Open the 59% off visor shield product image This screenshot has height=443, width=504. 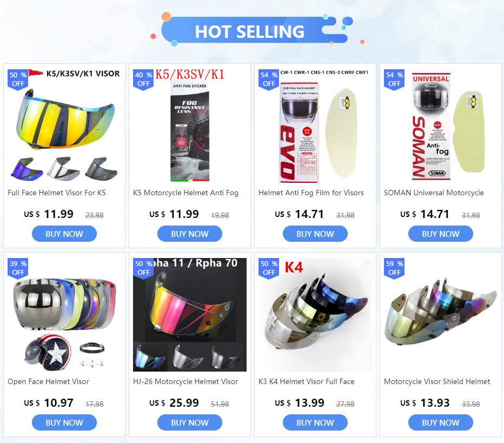pos(440,315)
